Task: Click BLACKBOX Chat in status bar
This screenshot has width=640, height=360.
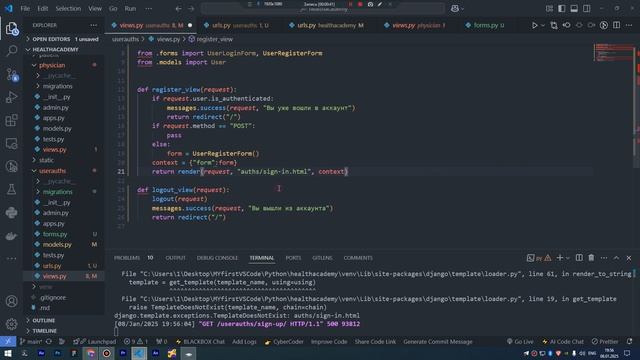Action: [x=200, y=342]
